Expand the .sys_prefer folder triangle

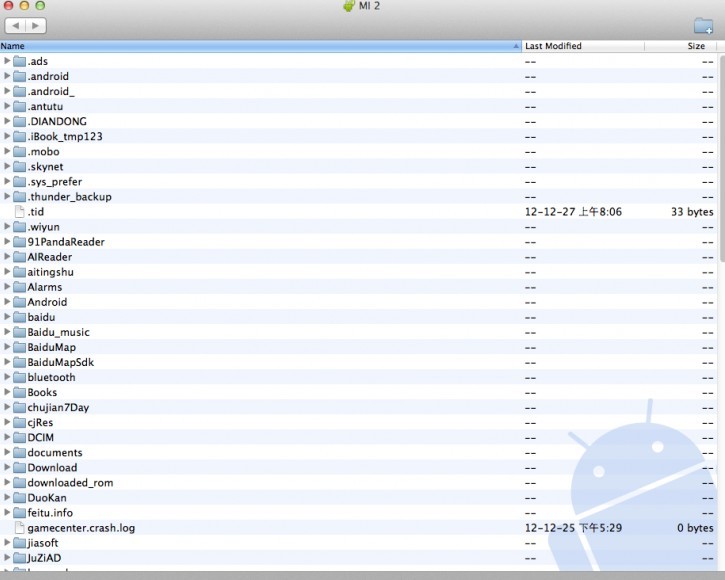7,181
